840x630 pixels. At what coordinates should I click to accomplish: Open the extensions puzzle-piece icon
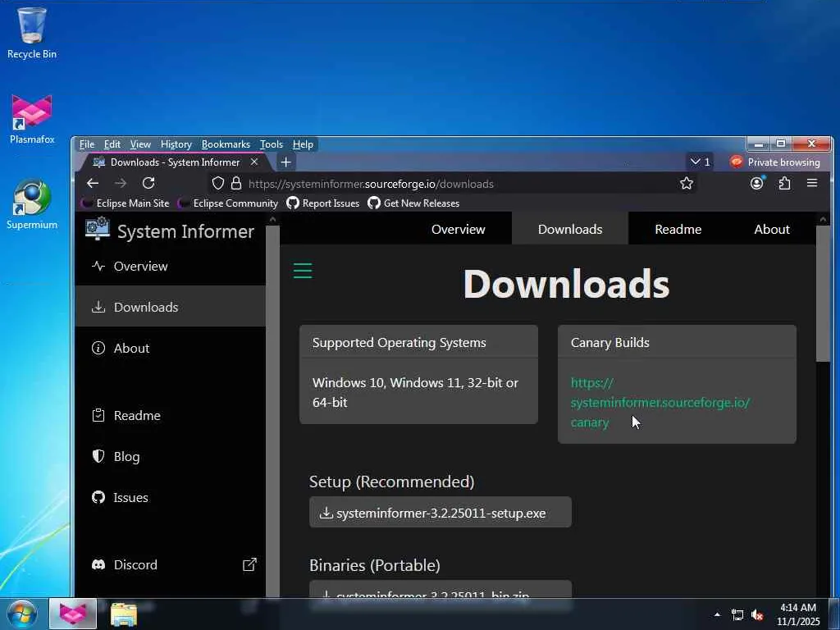[x=785, y=183]
